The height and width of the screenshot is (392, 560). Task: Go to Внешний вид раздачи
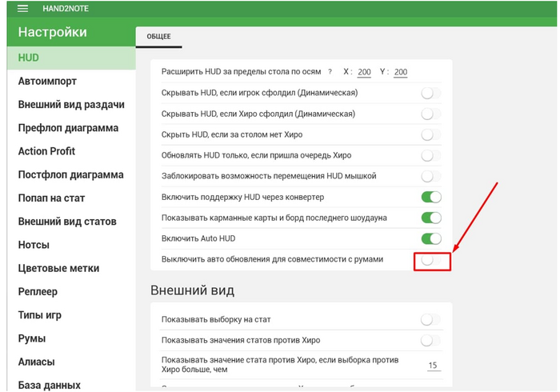coord(71,105)
